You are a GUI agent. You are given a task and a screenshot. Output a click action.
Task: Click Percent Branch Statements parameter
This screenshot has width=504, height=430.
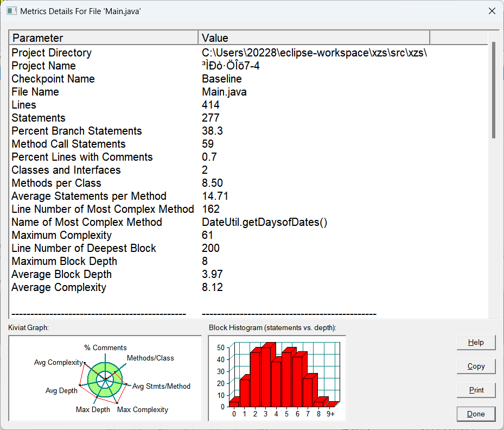coord(76,131)
